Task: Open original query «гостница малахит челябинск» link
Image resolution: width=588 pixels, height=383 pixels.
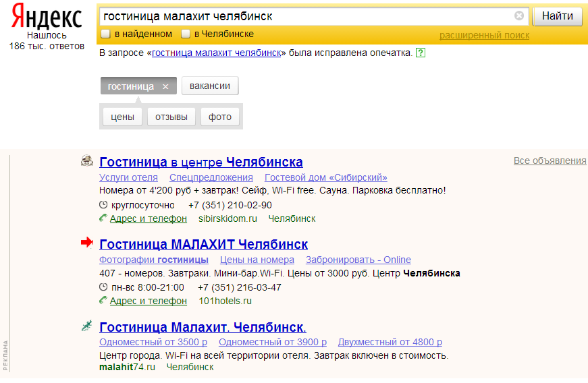Action: (217, 53)
